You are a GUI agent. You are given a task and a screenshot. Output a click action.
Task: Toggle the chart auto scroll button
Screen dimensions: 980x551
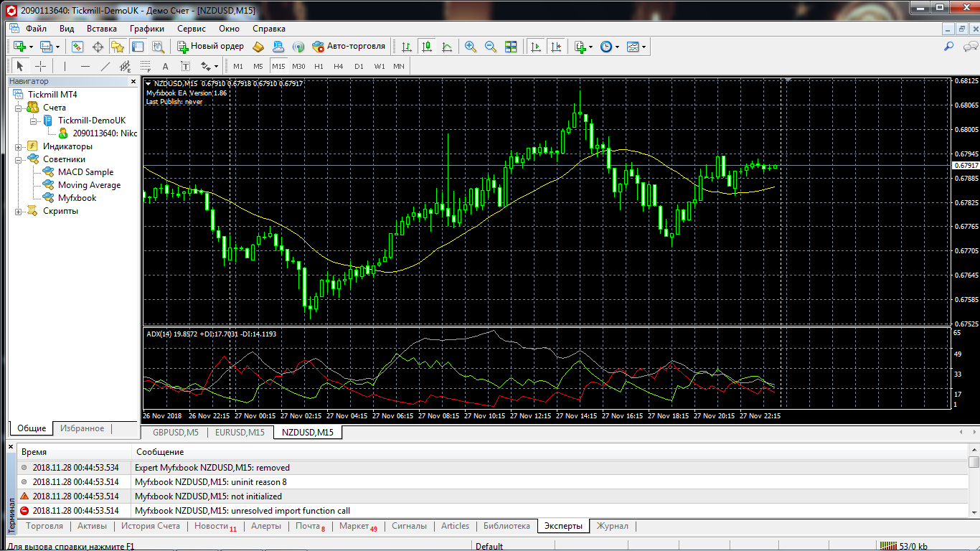tap(535, 47)
